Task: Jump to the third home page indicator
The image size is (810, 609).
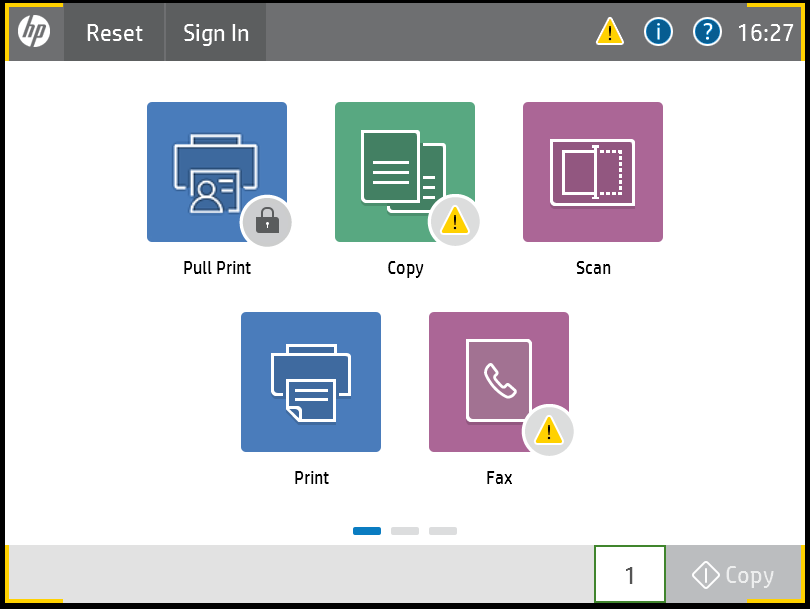Action: (x=442, y=531)
